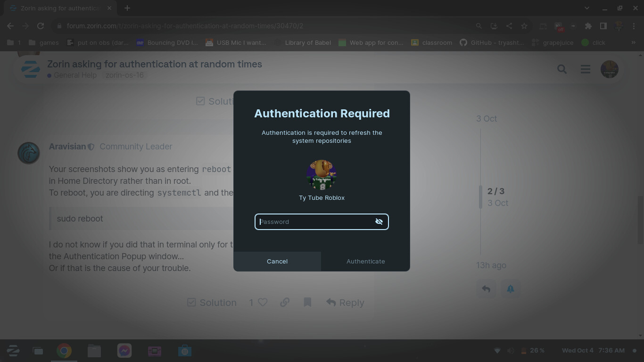Cancel the authentication dialog
The image size is (644, 362).
coord(277,261)
